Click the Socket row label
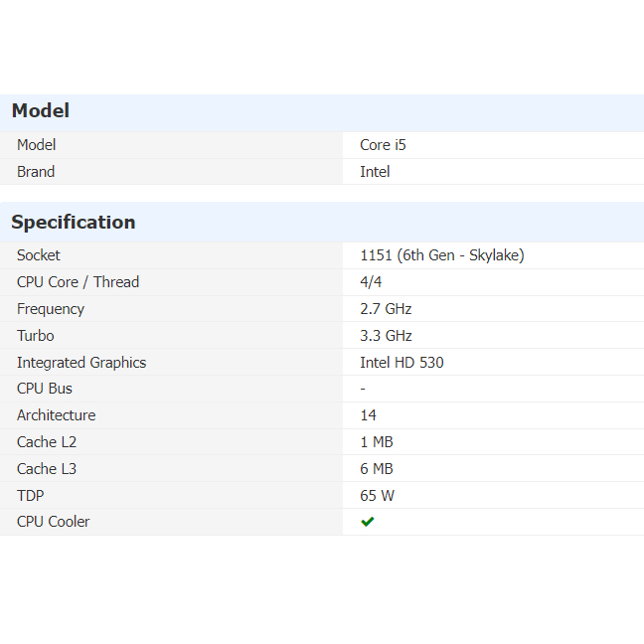 [39, 255]
